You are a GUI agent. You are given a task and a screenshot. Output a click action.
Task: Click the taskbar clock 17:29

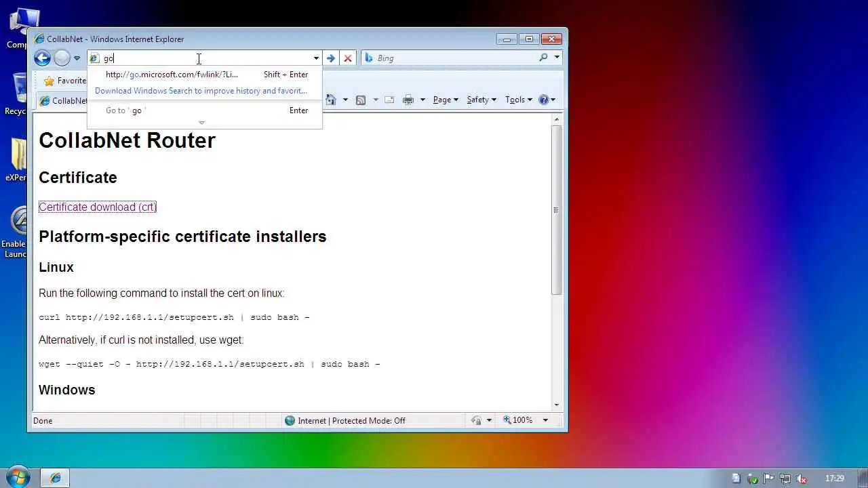[x=835, y=479]
